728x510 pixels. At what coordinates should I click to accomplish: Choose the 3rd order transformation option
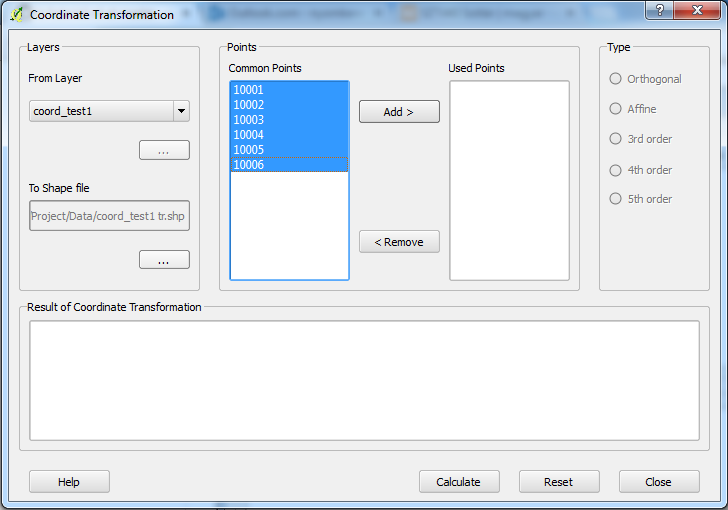pos(616,139)
